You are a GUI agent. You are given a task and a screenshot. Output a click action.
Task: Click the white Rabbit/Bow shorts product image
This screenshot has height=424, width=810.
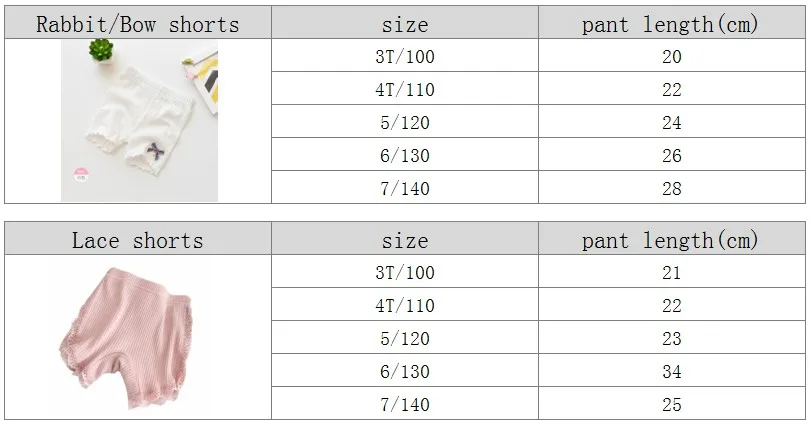coord(139,121)
